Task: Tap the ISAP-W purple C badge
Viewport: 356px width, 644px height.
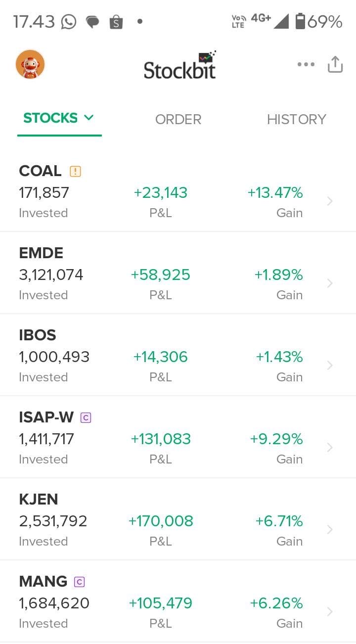Action: pyautogui.click(x=86, y=417)
